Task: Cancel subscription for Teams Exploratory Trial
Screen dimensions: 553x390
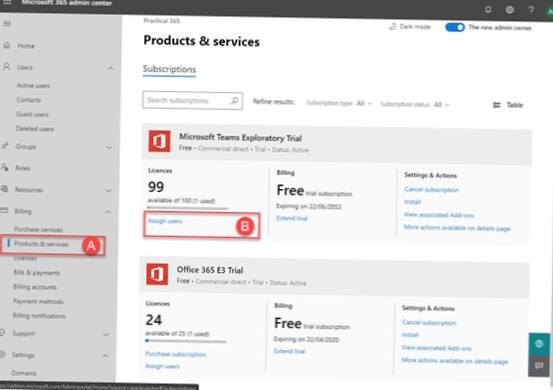Action: pyautogui.click(x=431, y=190)
